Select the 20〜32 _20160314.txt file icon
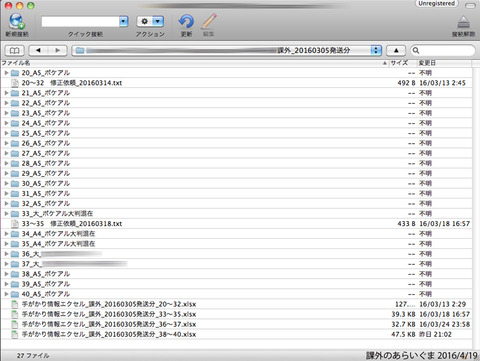 15,83
